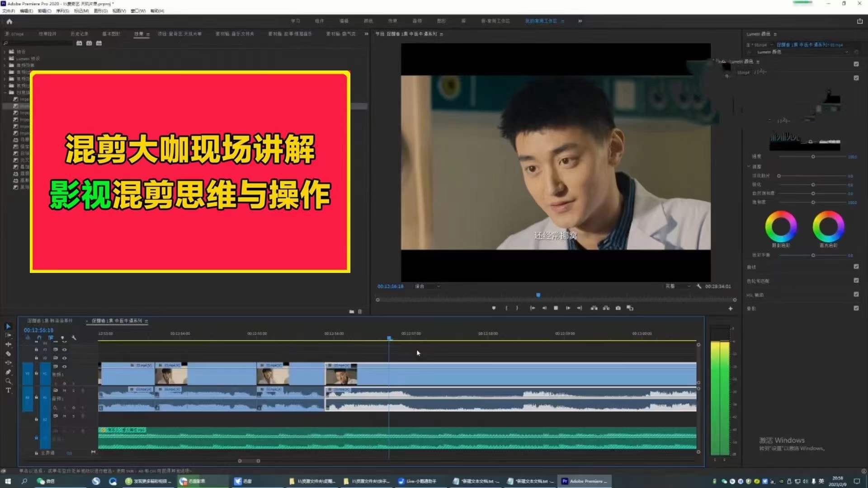
Task: Click the Home icon
Action: 9,21
